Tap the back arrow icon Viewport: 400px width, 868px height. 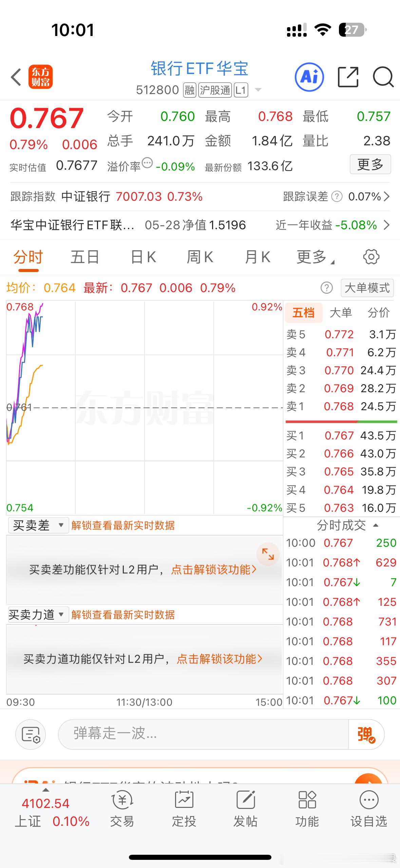click(x=16, y=77)
